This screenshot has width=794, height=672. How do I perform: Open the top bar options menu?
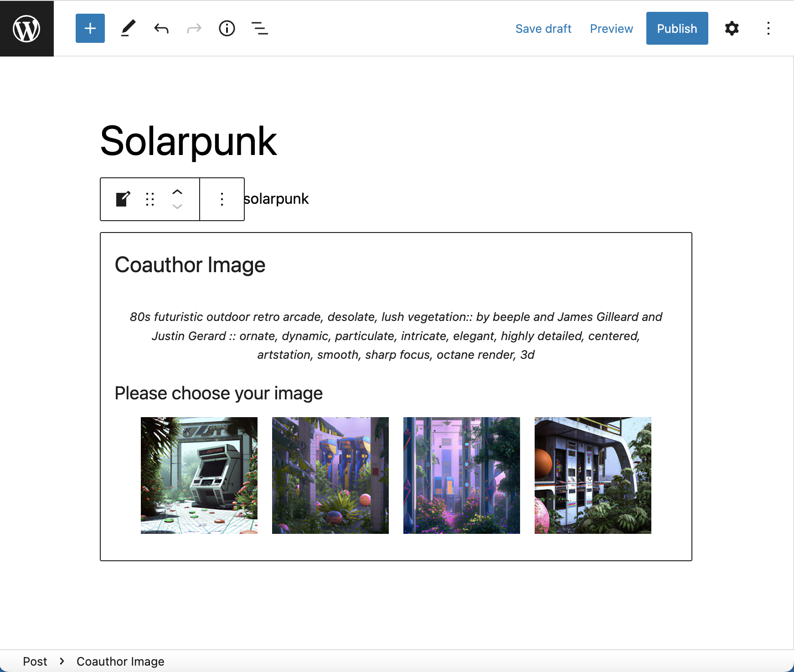(x=768, y=28)
